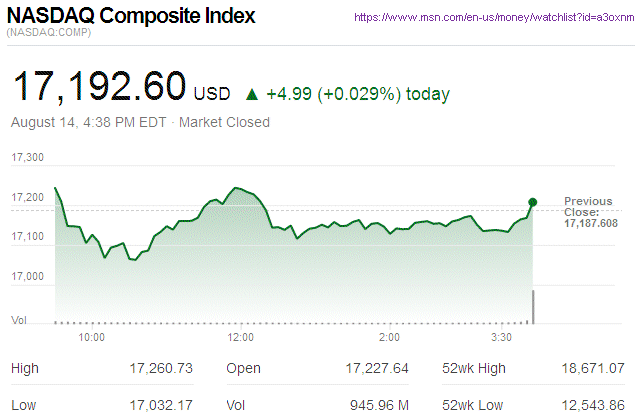The width and height of the screenshot is (640, 420).
Task: Click the 17,300 y-axis price label
Action: click(x=28, y=158)
